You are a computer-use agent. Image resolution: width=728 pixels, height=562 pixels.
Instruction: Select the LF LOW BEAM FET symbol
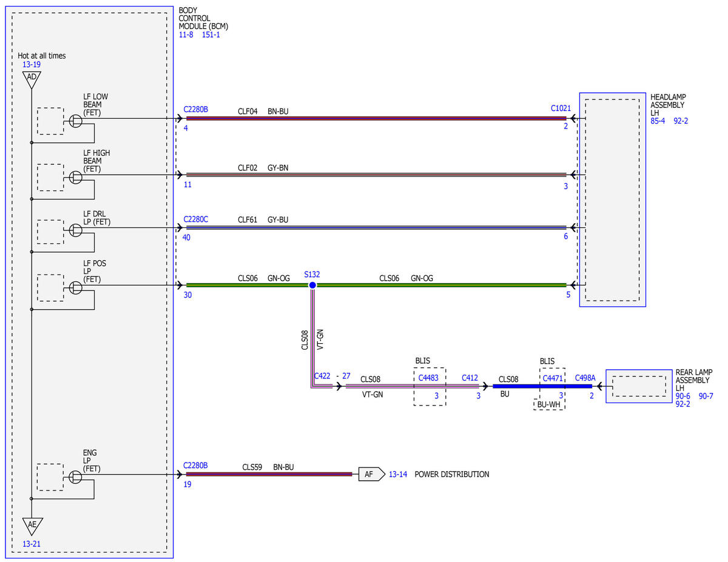point(75,121)
